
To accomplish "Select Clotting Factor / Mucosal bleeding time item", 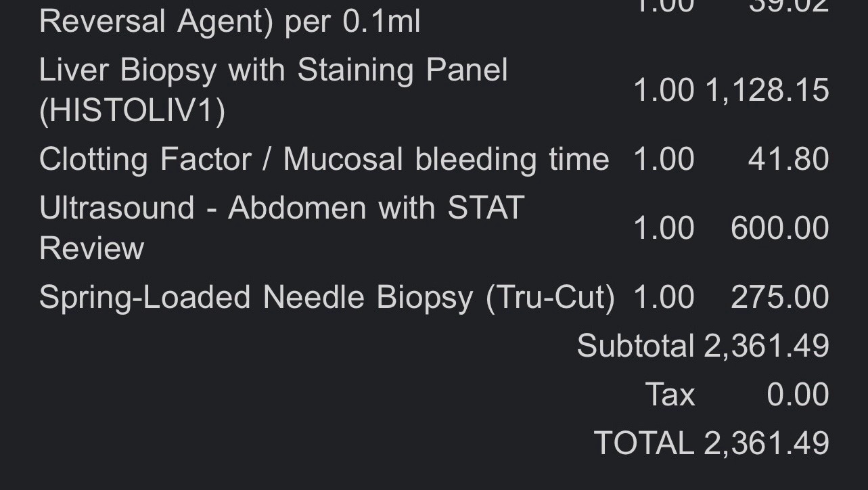I will pyautogui.click(x=324, y=160).
